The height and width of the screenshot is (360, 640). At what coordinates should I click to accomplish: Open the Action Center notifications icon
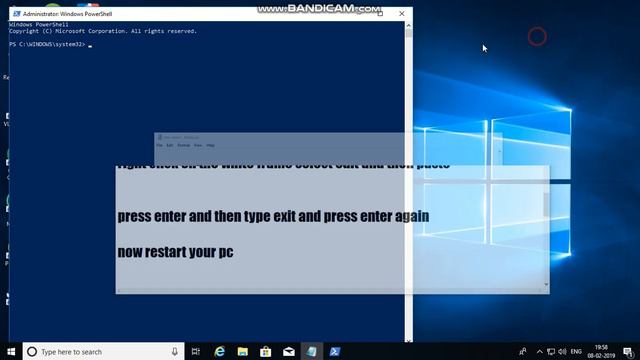[x=629, y=351]
